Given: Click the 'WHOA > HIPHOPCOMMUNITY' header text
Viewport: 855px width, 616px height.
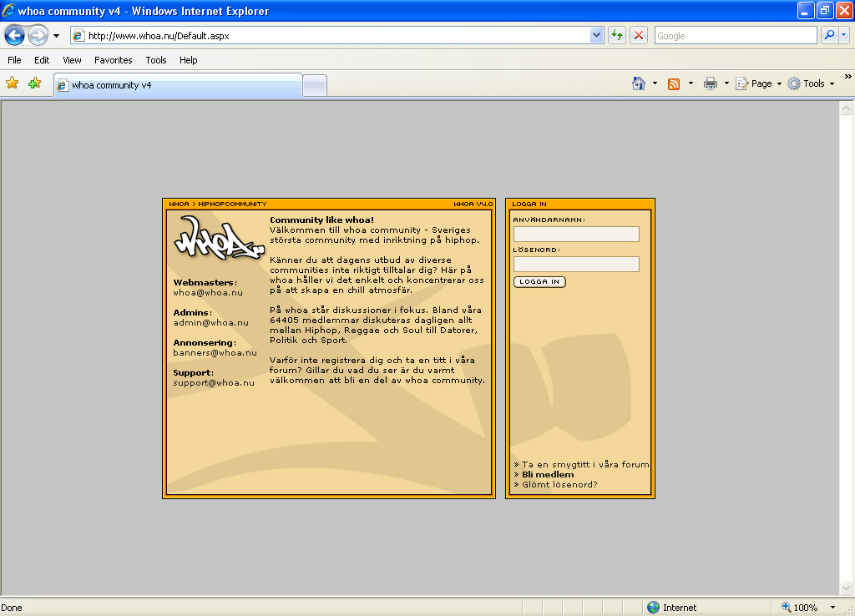Looking at the screenshot, I should pyautogui.click(x=218, y=204).
